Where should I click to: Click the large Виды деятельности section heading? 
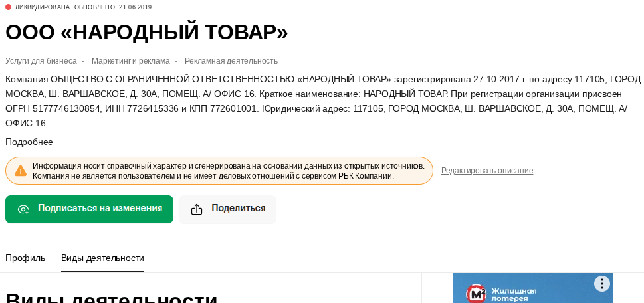point(112,298)
